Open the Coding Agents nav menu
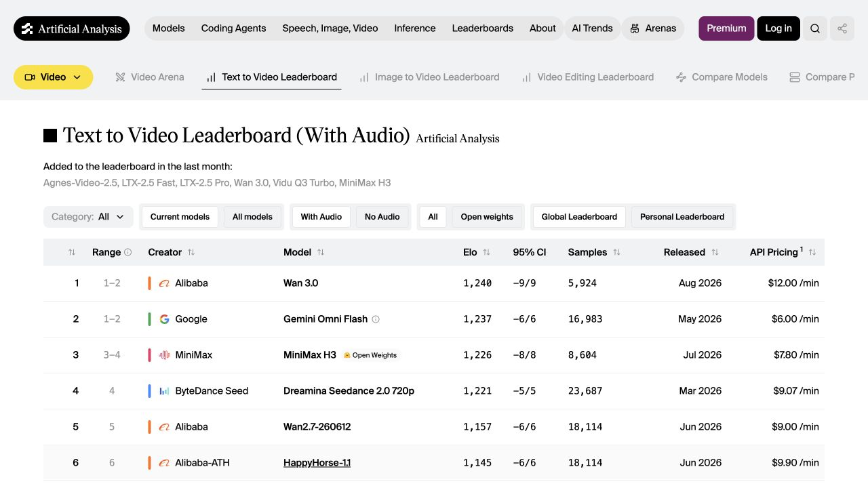This screenshot has width=868, height=488. pyautogui.click(x=233, y=28)
